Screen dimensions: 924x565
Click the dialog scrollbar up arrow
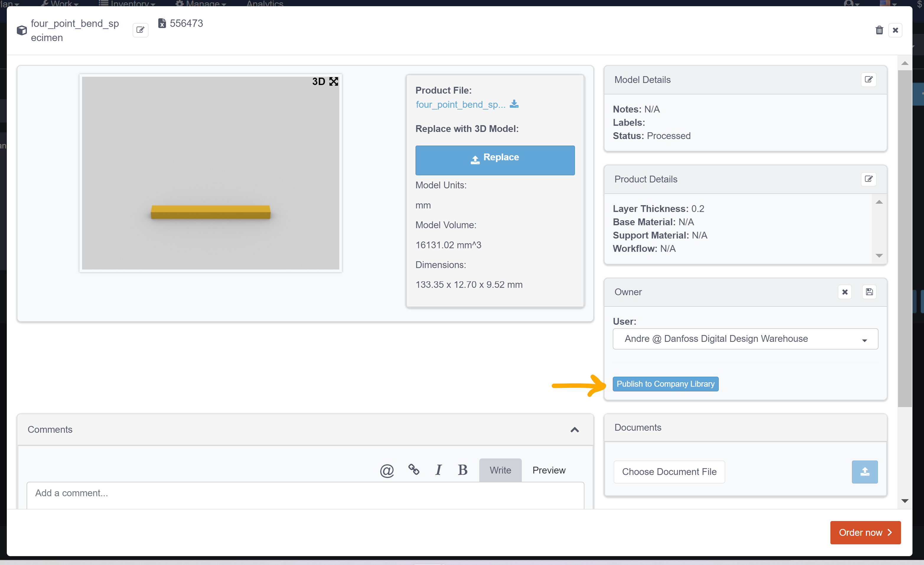[x=905, y=63]
